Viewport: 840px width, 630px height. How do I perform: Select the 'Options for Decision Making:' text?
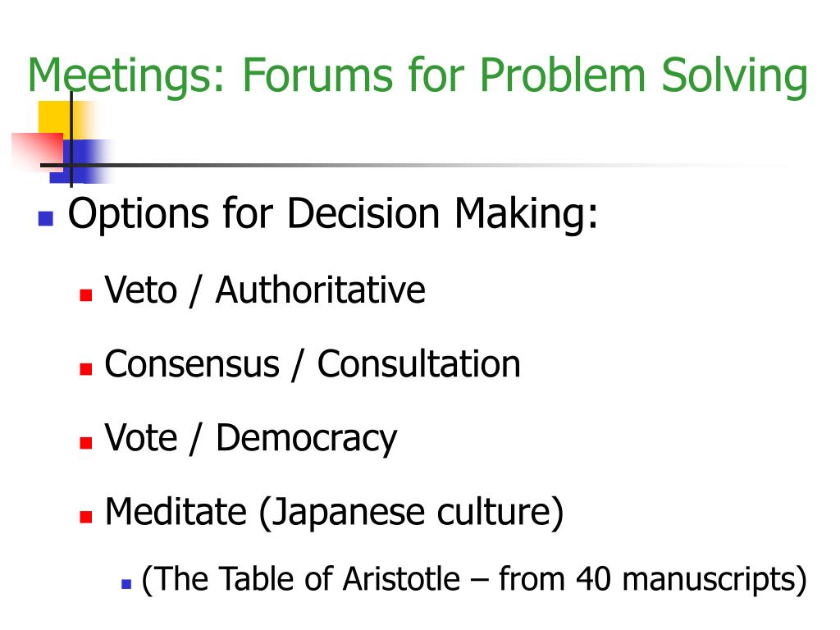tap(333, 214)
